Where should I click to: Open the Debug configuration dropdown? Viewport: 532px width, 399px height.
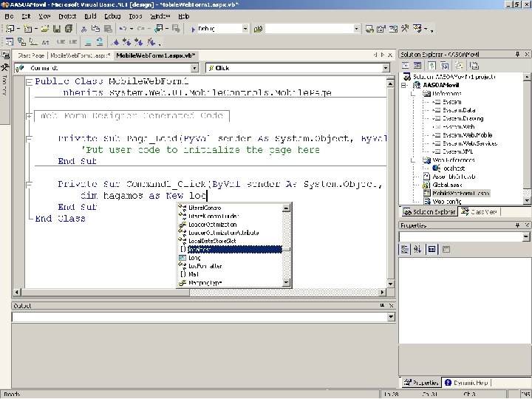click(245, 29)
